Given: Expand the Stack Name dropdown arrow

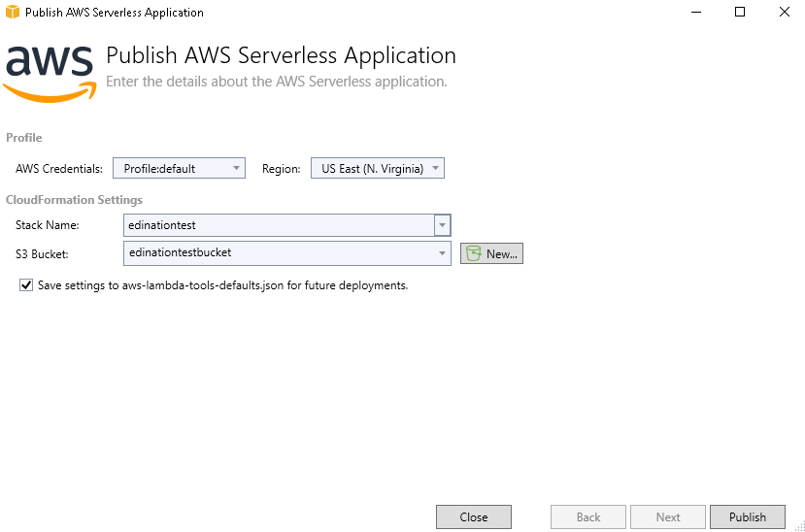Looking at the screenshot, I should [442, 225].
